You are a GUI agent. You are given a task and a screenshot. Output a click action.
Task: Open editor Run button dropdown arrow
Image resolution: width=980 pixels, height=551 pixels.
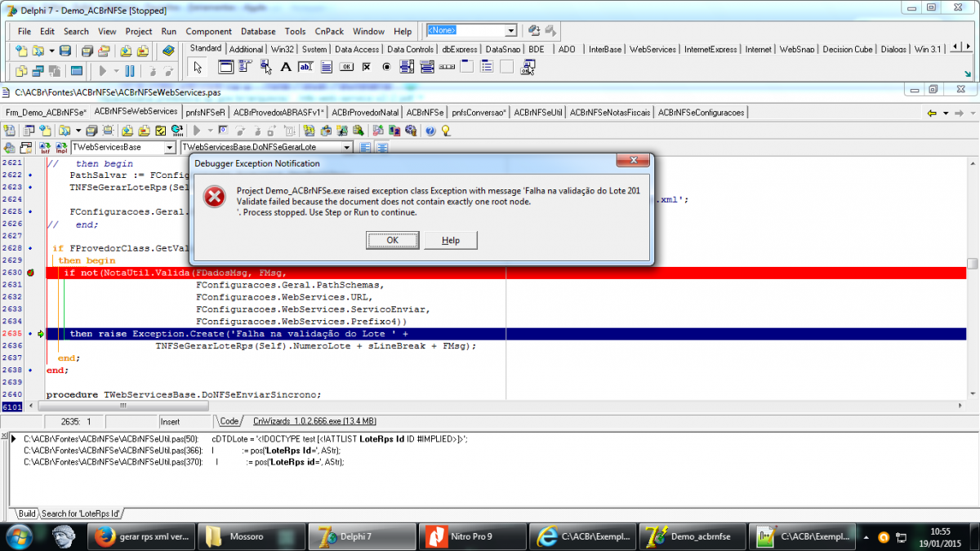click(210, 130)
